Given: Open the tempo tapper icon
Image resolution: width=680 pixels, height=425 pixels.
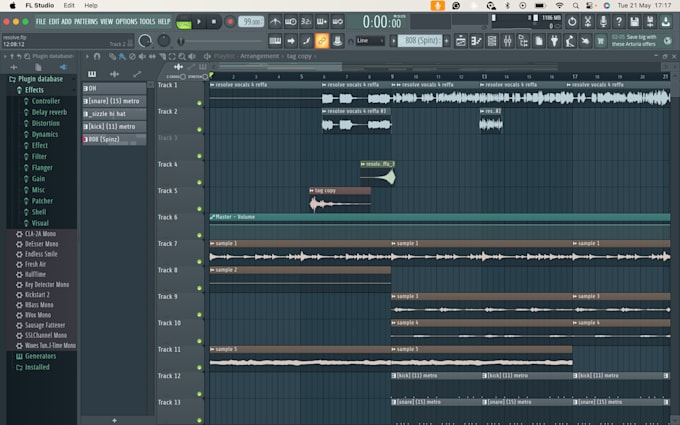Looking at the screenshot, I should (570, 41).
